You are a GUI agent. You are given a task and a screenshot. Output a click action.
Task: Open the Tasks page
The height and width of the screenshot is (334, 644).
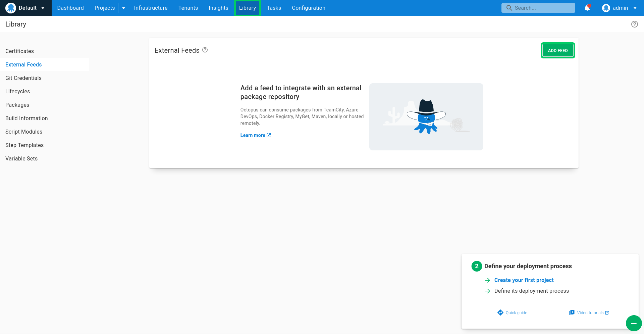274,8
